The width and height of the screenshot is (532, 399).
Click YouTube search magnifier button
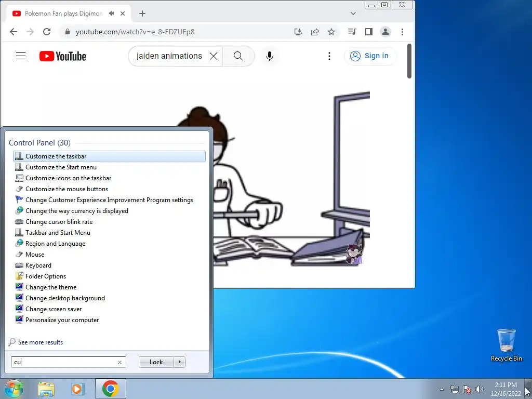tap(238, 56)
